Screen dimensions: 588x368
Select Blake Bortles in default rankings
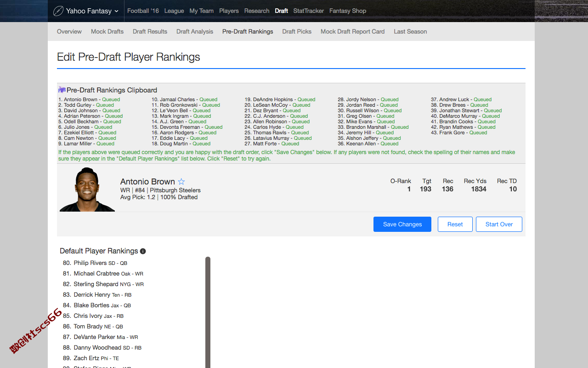click(x=97, y=305)
